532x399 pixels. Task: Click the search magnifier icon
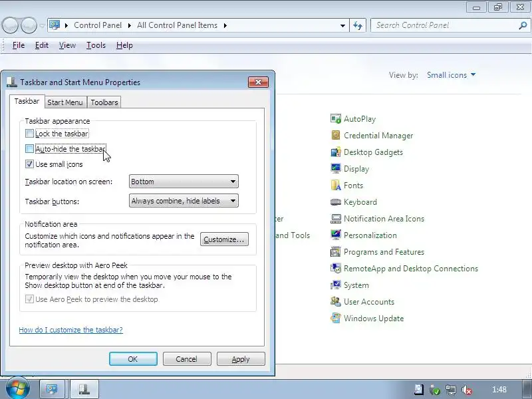click(x=523, y=25)
